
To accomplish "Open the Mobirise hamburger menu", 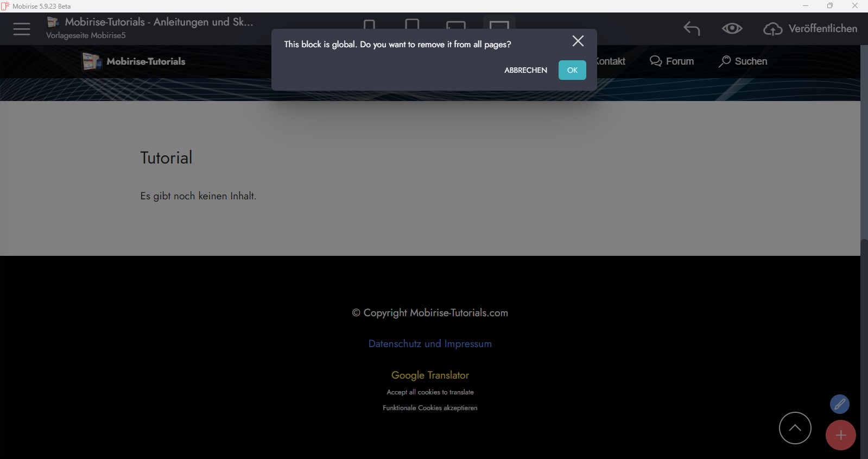I will click(x=22, y=29).
